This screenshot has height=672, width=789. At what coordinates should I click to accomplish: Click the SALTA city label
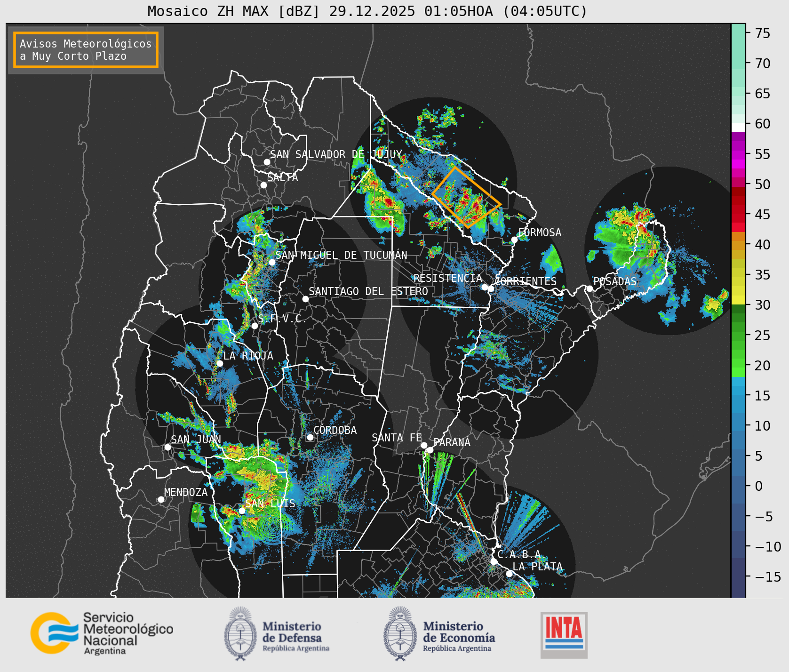282,177
